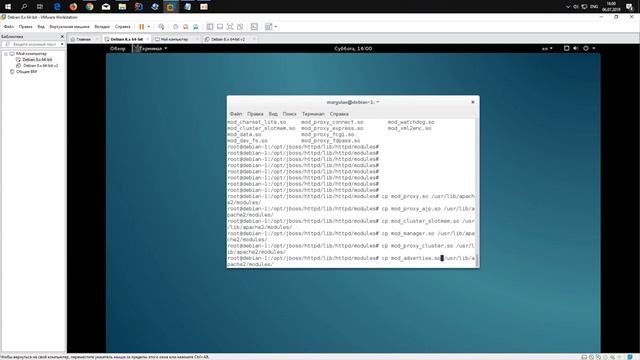Image resolution: width=640 pixels, height=360 pixels.
Task: Open the Вкладки menu in VMware
Action: (x=102, y=27)
